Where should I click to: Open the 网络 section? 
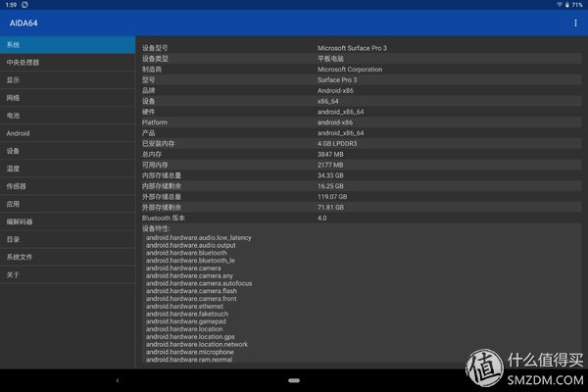point(68,98)
